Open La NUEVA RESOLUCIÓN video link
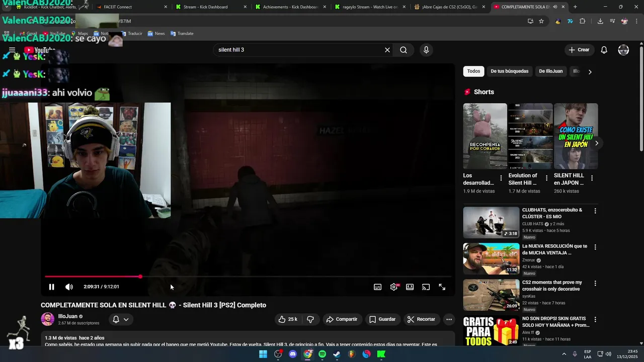644x362 pixels. point(554,249)
